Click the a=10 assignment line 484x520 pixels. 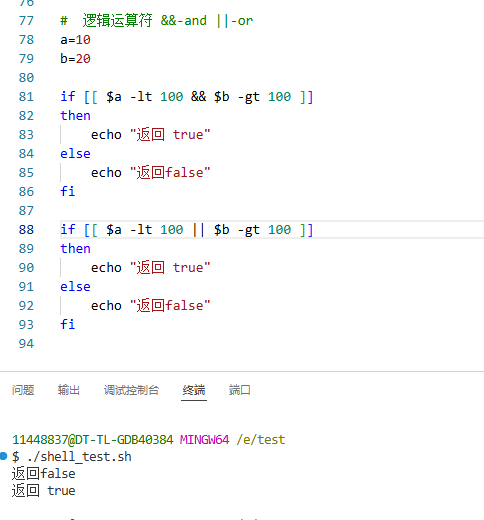(75, 40)
